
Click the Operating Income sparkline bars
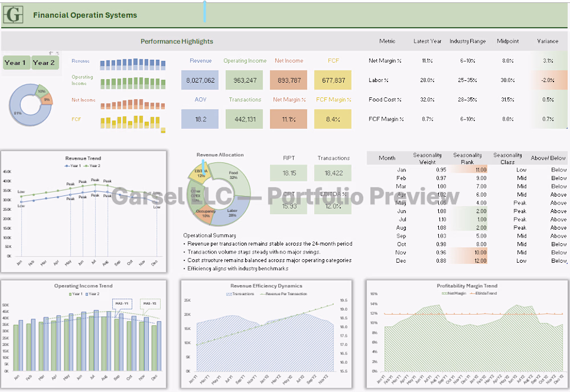(133, 83)
